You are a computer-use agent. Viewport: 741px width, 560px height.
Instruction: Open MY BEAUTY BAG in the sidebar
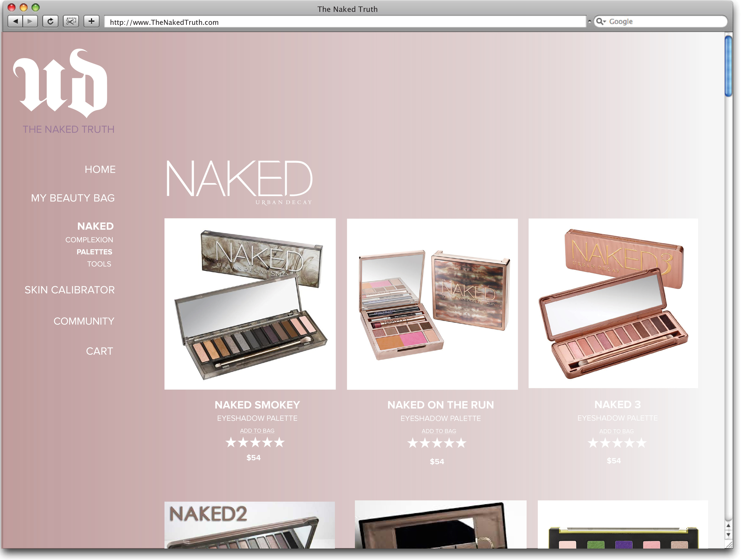coord(73,198)
